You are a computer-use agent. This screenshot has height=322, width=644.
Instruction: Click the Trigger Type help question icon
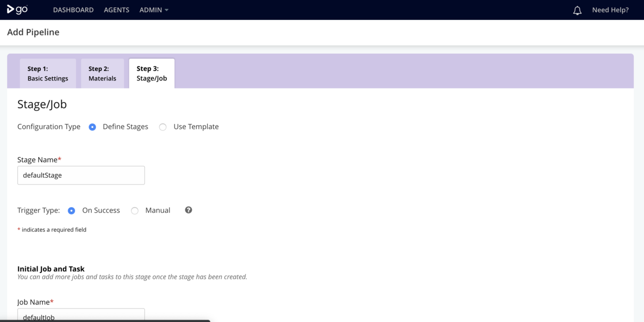tap(188, 210)
